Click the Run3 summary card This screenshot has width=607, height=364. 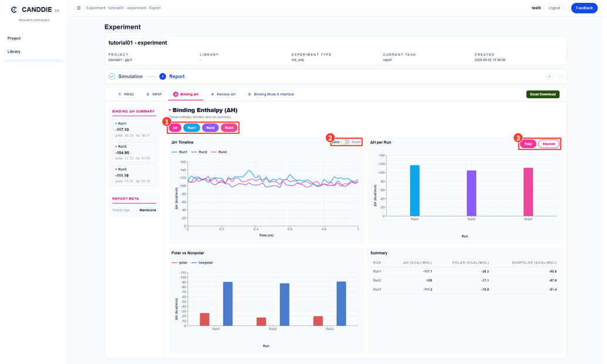pyautogui.click(x=134, y=176)
